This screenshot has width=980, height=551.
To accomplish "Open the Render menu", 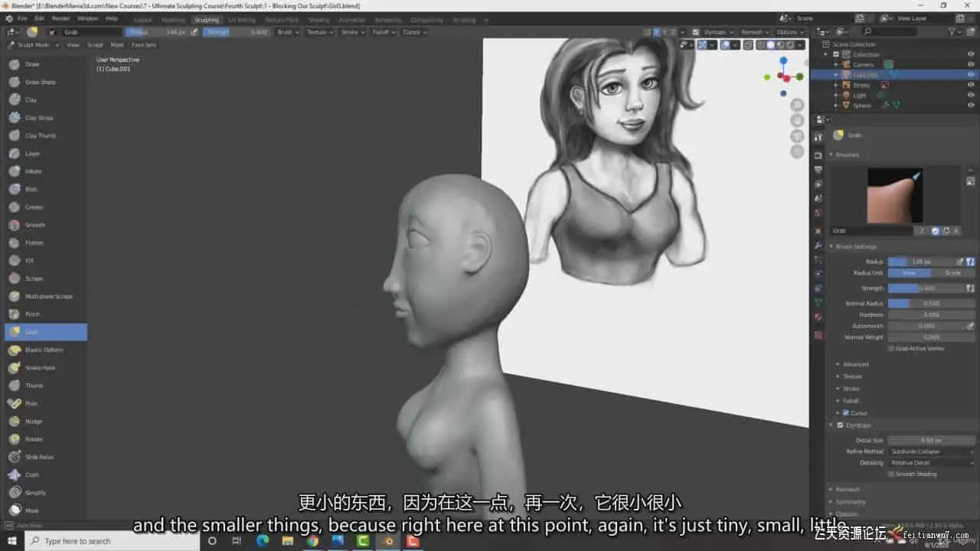I will (60, 18).
